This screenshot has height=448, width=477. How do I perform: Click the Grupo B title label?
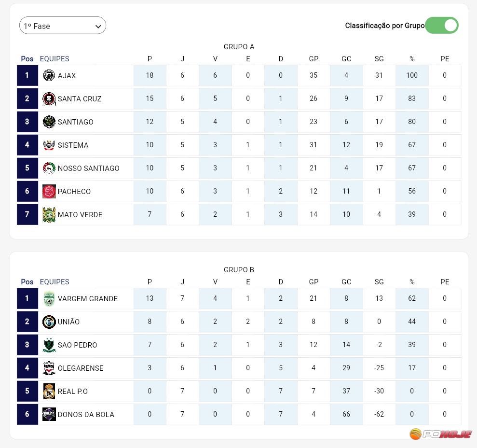[x=239, y=270]
